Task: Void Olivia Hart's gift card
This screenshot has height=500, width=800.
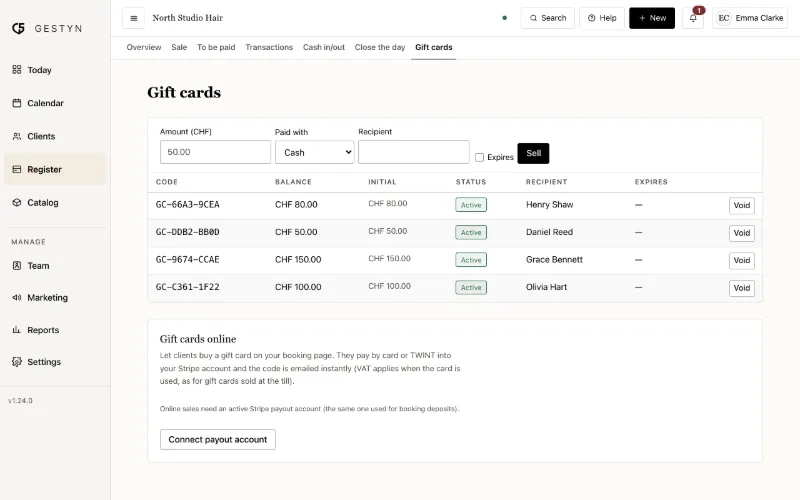Action: (x=742, y=288)
